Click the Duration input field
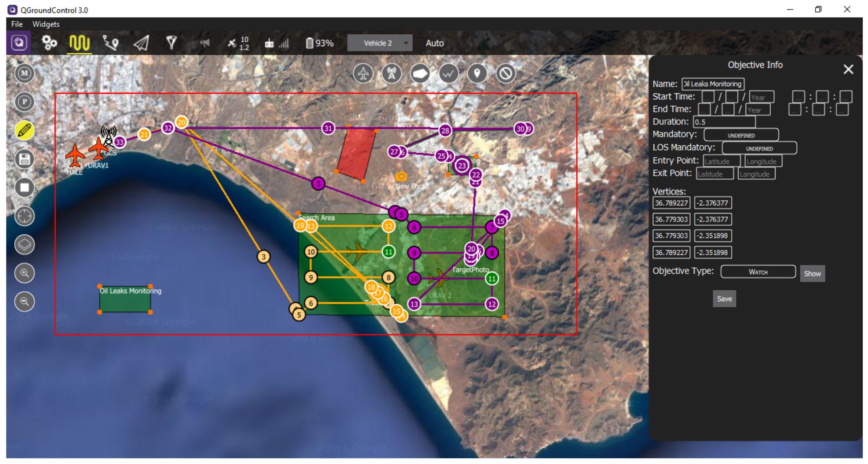This screenshot has height=464, width=868. [x=723, y=122]
